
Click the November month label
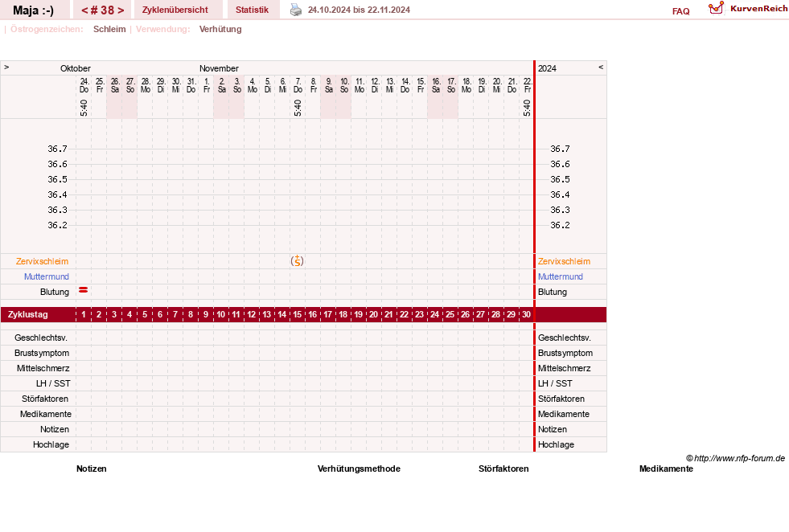click(x=219, y=68)
